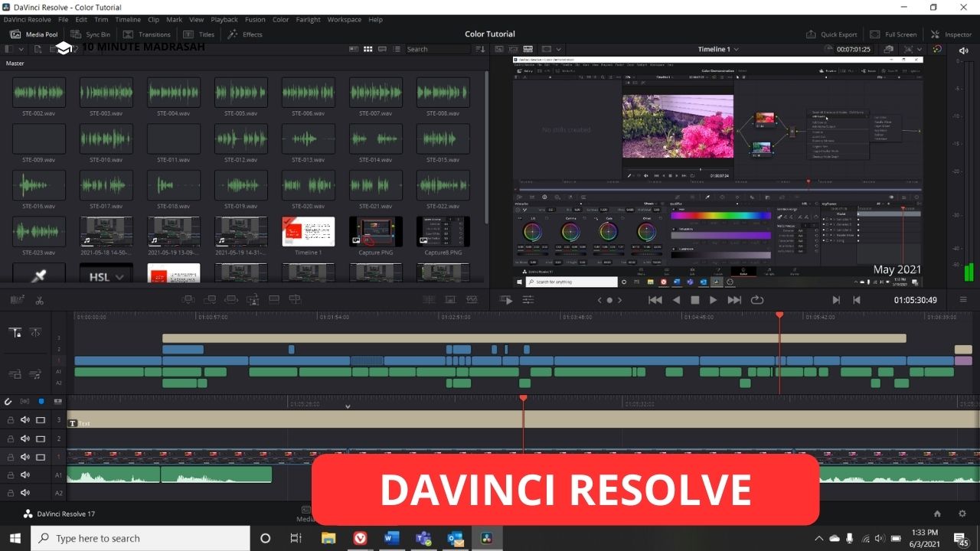Open the Windows Start menu
This screenshot has width=980, height=551.
coord(15,538)
